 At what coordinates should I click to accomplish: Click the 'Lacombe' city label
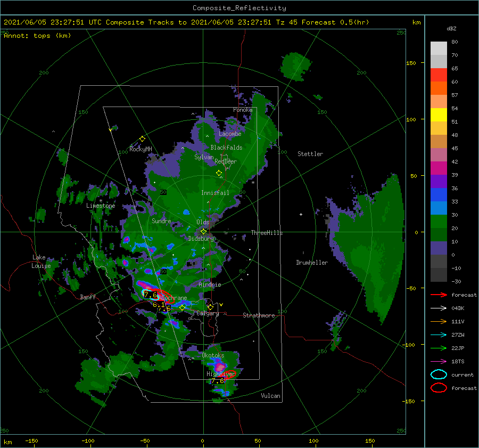(x=230, y=134)
